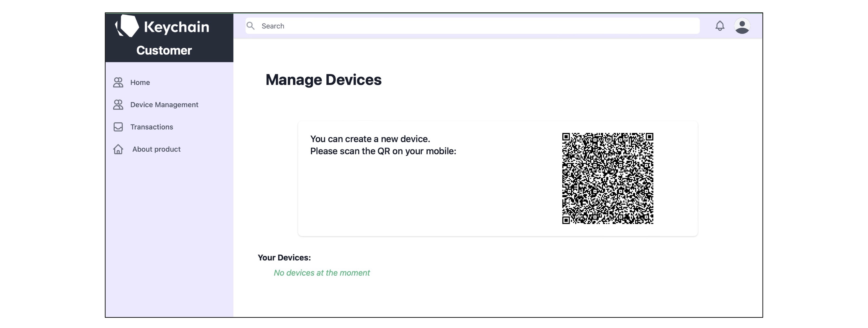This screenshot has height=328, width=868.
Task: Open the notifications bell
Action: click(720, 26)
